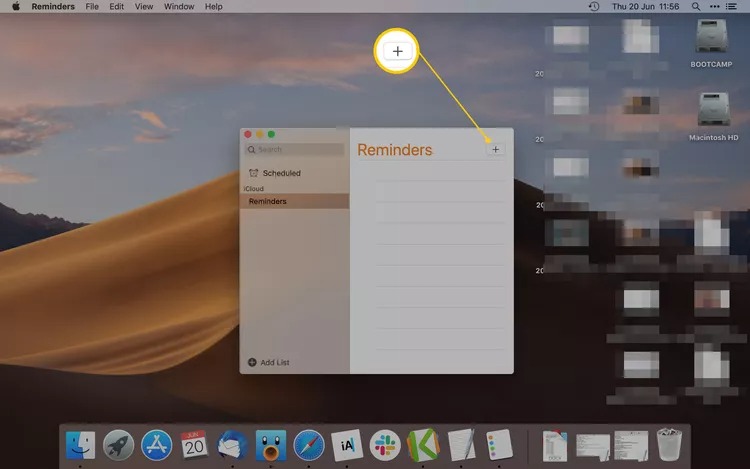Open Tweetbot icon in the Dock
This screenshot has height=469, width=750.
pyautogui.click(x=271, y=445)
